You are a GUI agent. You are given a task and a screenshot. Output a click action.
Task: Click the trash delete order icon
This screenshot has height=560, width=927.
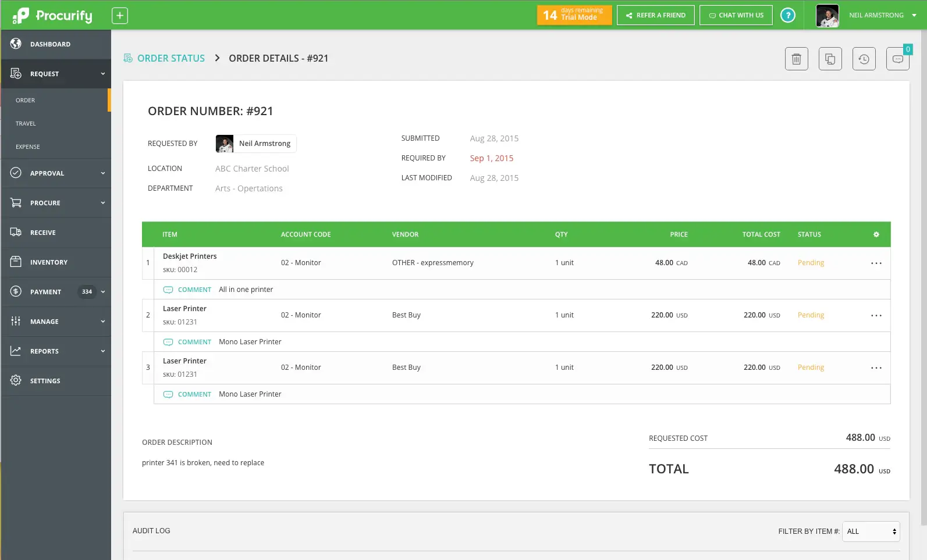pos(796,59)
